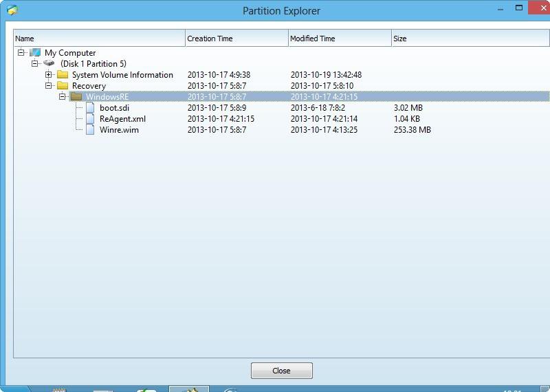Sort by the Name column header
The height and width of the screenshot is (392, 550).
point(99,39)
